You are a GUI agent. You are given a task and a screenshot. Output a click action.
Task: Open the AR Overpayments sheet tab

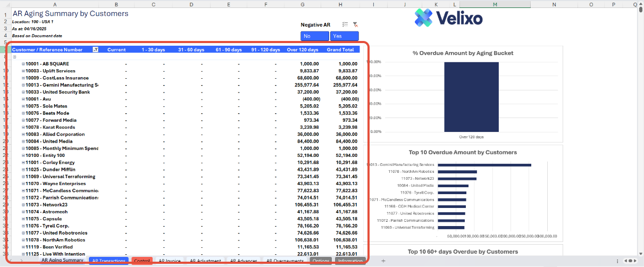tap(285, 261)
